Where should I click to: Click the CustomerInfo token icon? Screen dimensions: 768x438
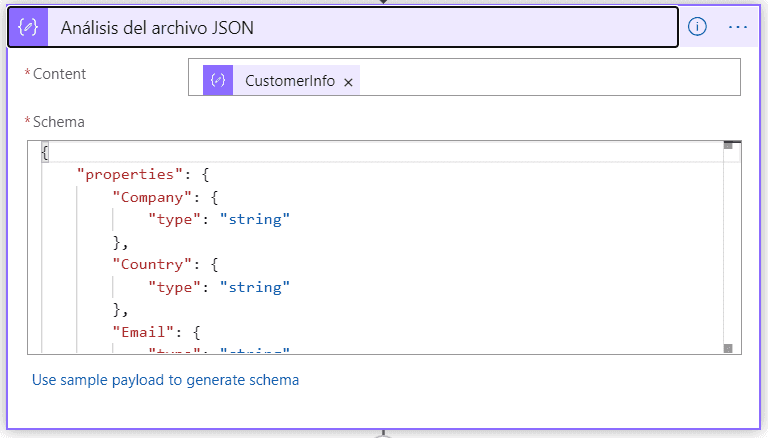(218, 80)
